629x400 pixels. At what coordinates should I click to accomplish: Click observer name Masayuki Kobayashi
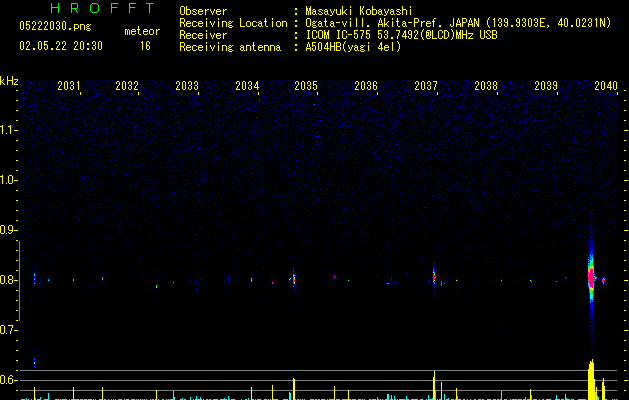point(359,11)
